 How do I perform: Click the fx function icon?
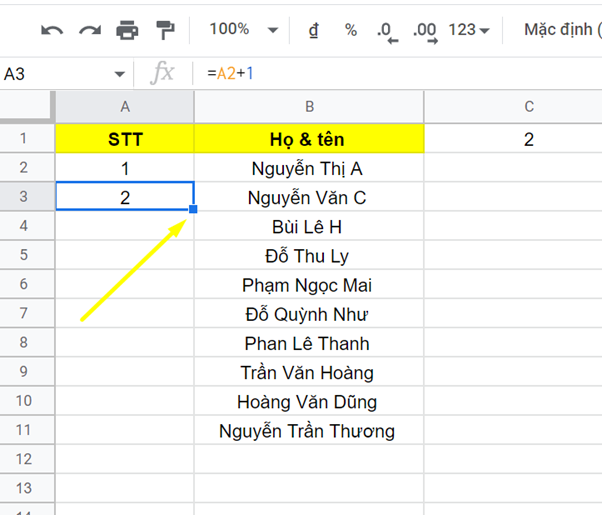(162, 73)
